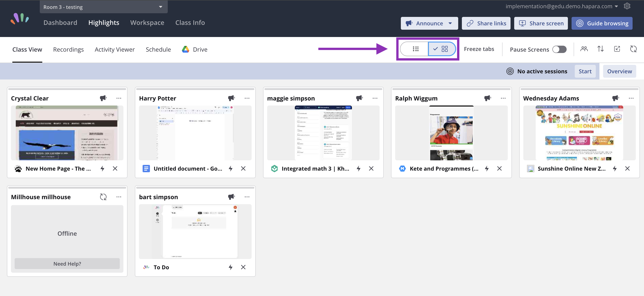Open Wednesday Adams' more options menu
The height and width of the screenshot is (296, 644).
click(631, 98)
